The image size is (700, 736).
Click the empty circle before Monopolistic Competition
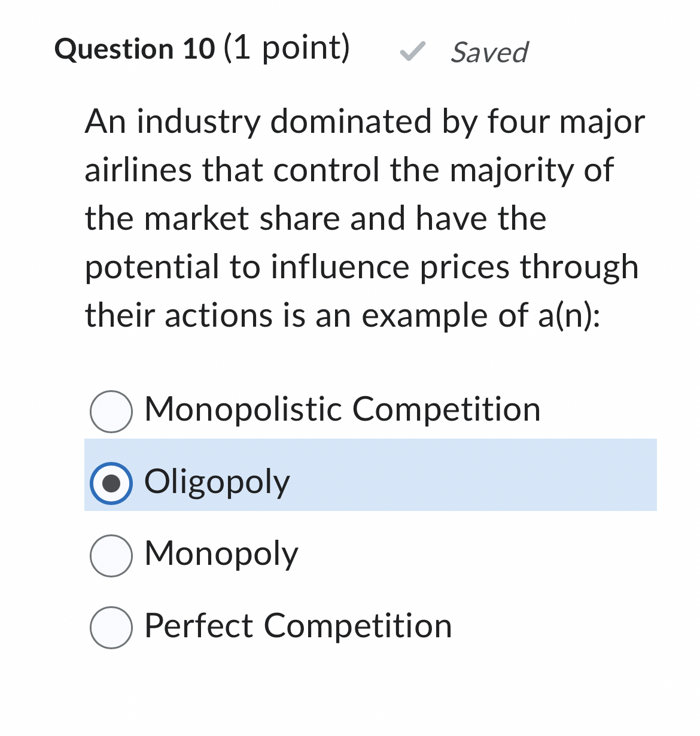(x=111, y=410)
